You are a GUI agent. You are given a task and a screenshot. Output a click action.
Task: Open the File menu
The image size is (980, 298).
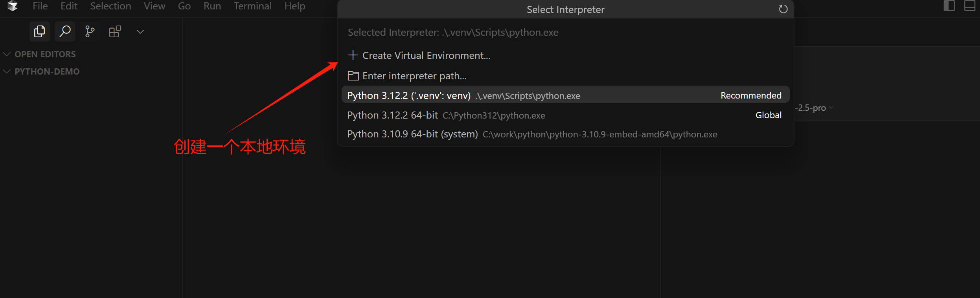[40, 6]
